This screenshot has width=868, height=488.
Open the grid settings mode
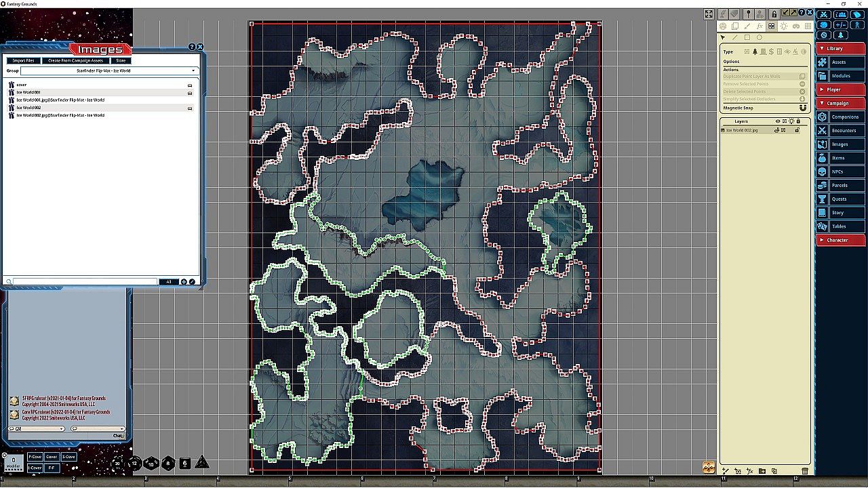[808, 26]
